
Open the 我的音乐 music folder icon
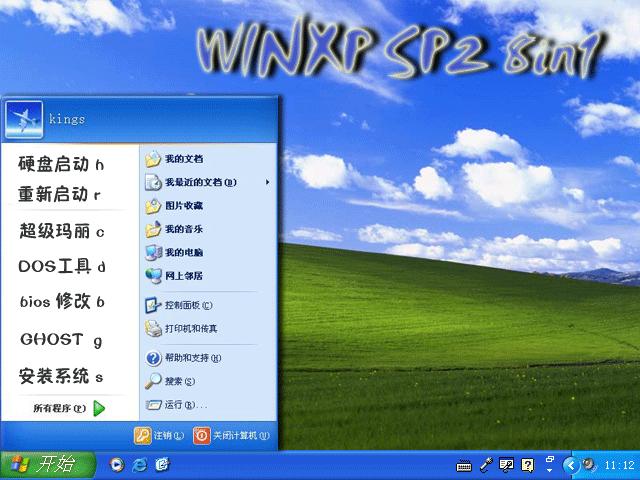[153, 229]
